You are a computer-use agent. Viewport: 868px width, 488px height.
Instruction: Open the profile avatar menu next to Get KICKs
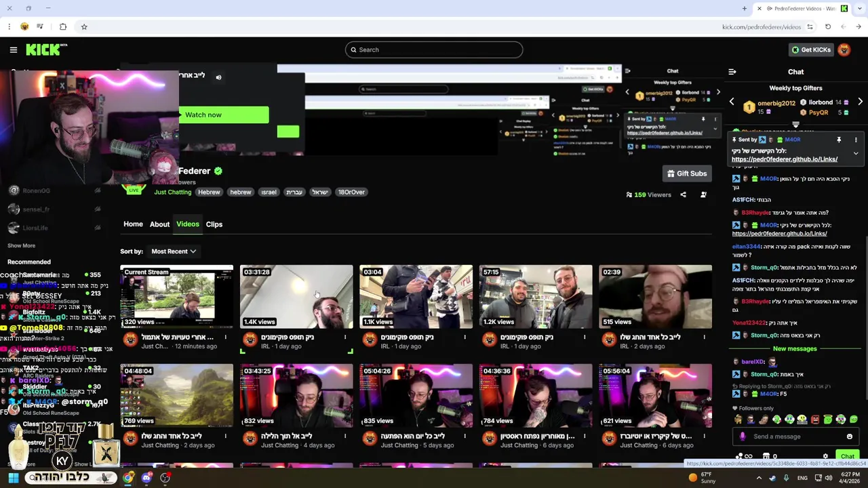[844, 49]
